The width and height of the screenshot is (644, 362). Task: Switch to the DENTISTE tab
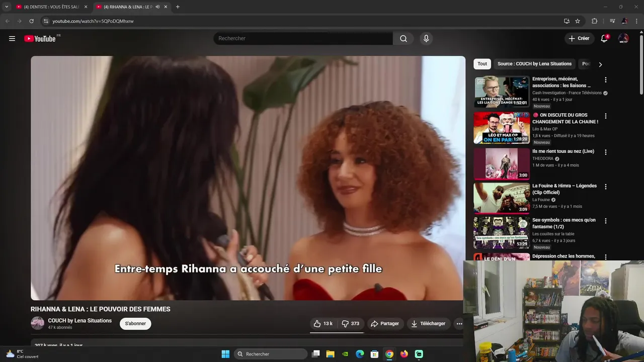(51, 7)
